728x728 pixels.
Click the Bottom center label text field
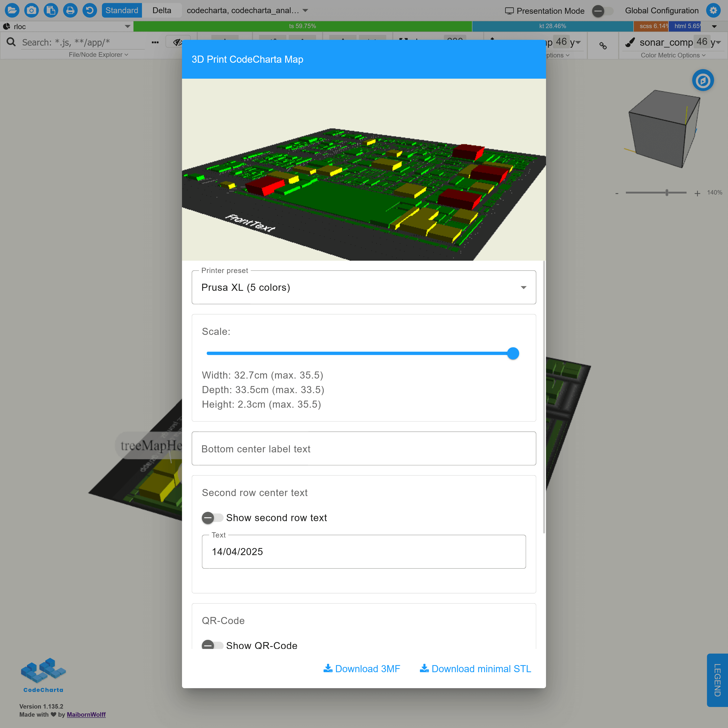point(364,448)
